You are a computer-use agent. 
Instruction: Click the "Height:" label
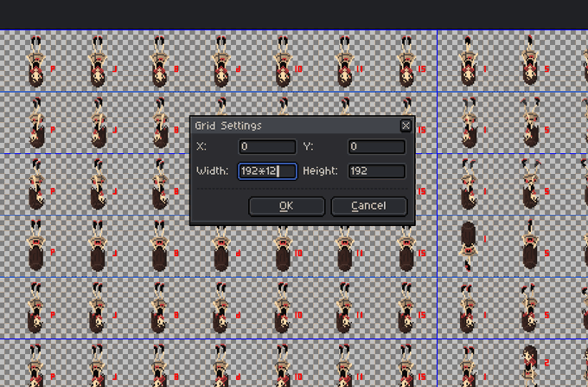320,171
